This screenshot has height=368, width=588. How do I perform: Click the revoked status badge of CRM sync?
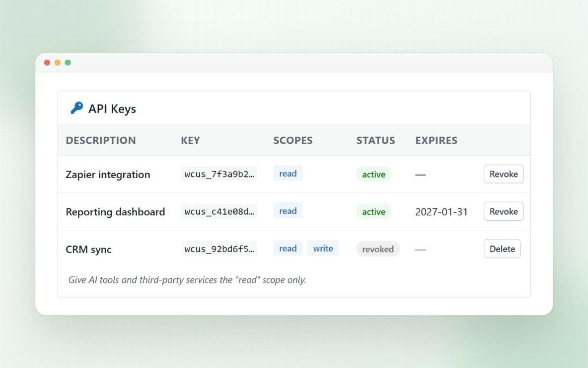(x=377, y=249)
